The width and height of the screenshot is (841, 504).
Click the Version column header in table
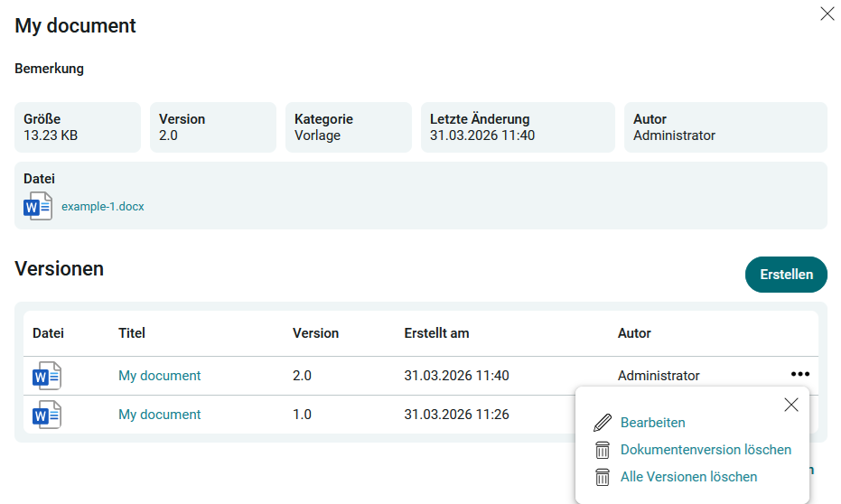315,333
